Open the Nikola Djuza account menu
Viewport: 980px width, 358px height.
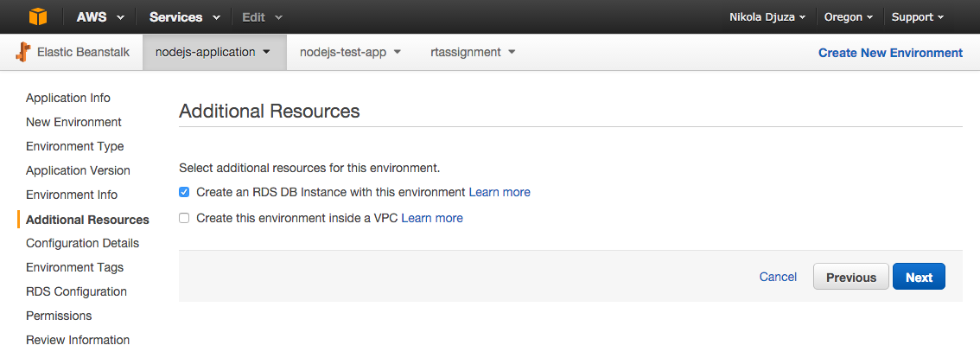(x=767, y=17)
